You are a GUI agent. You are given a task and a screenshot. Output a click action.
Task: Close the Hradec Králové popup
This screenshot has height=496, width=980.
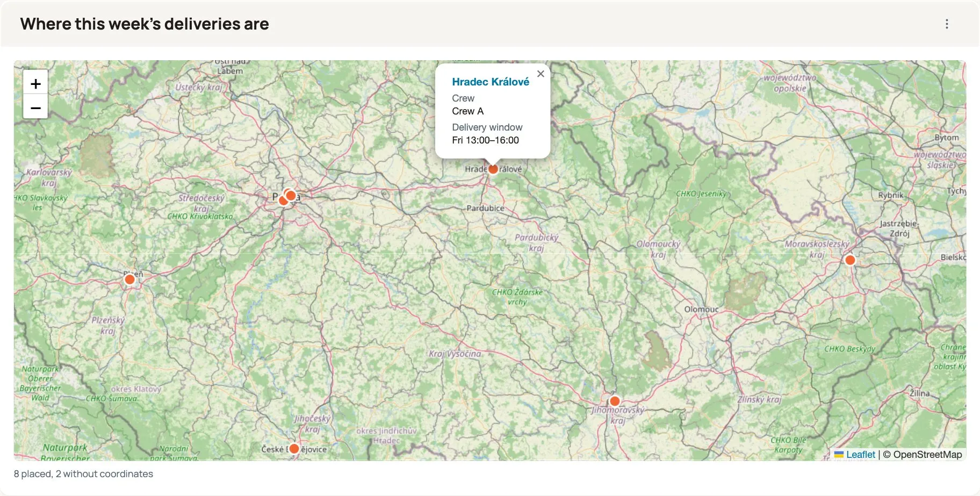pyautogui.click(x=541, y=74)
